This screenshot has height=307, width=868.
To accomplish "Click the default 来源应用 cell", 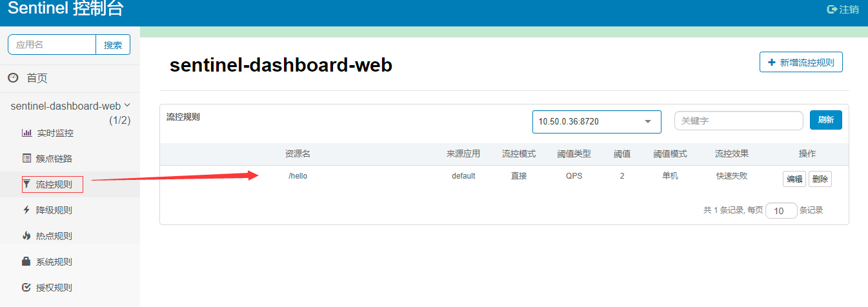I will point(463,175).
